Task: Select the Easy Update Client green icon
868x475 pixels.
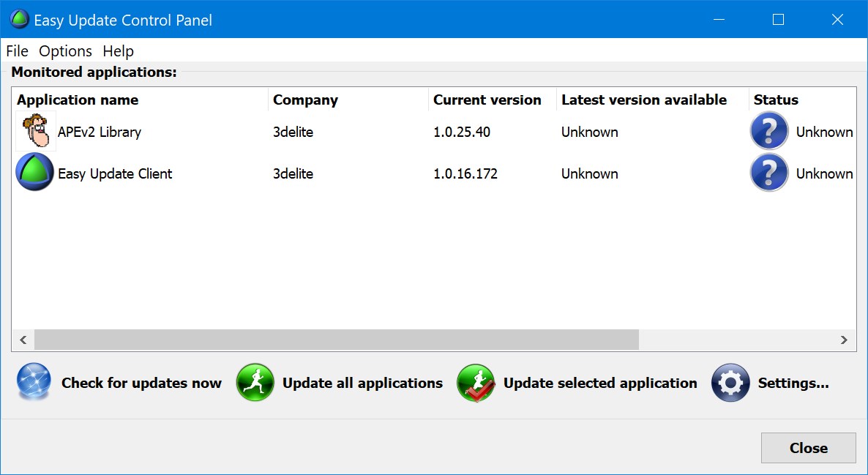Action: tap(34, 173)
